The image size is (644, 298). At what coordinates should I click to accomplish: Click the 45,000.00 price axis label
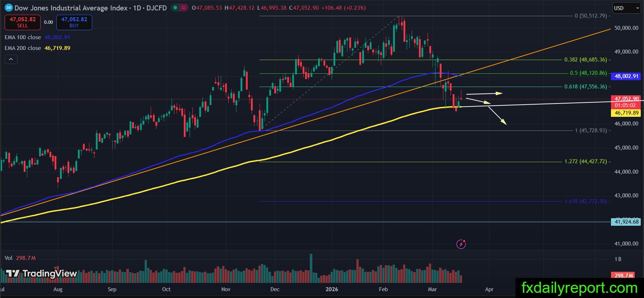pos(626,148)
